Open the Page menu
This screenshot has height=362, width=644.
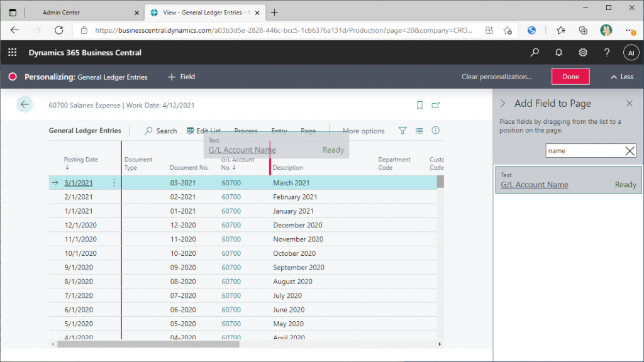tap(308, 131)
